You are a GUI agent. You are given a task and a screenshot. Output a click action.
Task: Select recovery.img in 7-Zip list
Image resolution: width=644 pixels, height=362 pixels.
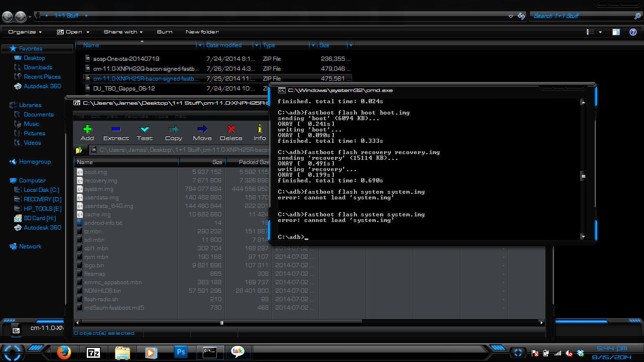[x=100, y=181]
